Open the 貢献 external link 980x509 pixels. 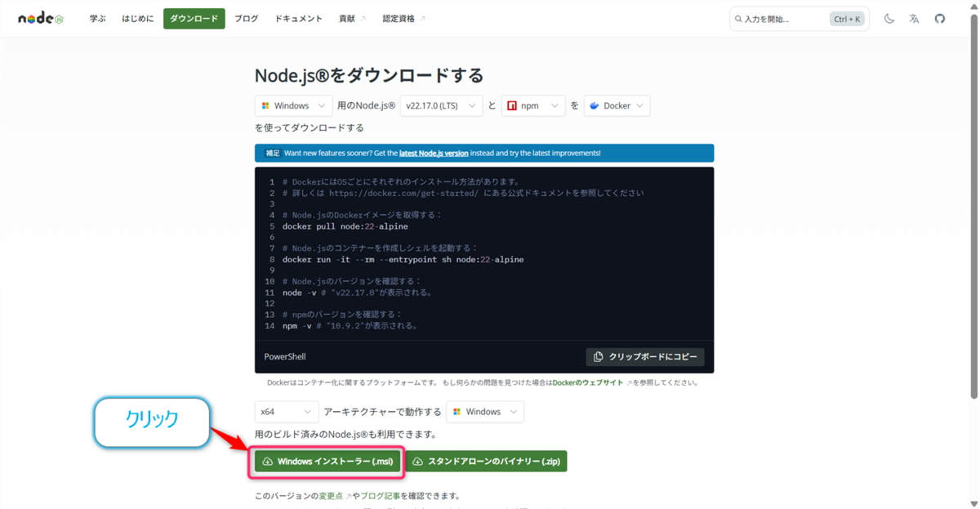[x=353, y=19]
